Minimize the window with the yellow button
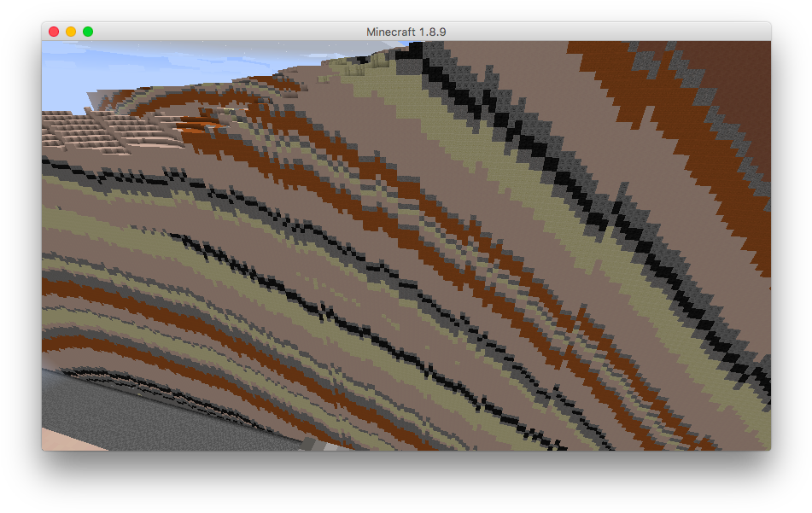This screenshot has height=513, width=812. [71, 32]
